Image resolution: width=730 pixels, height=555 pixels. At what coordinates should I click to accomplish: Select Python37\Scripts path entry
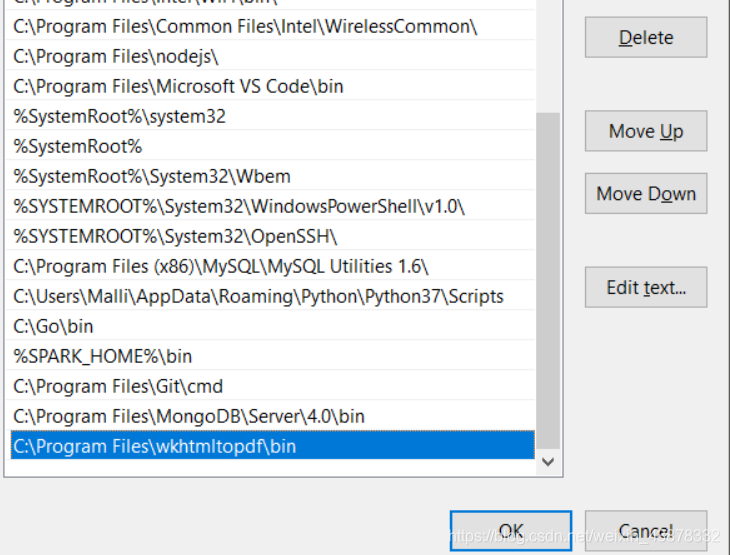(x=270, y=297)
